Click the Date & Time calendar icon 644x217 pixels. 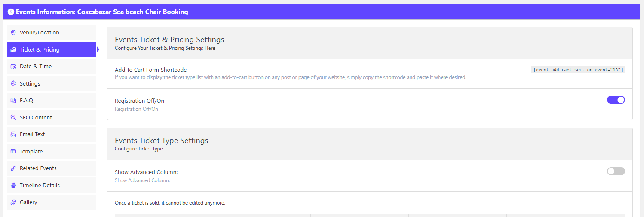point(13,67)
